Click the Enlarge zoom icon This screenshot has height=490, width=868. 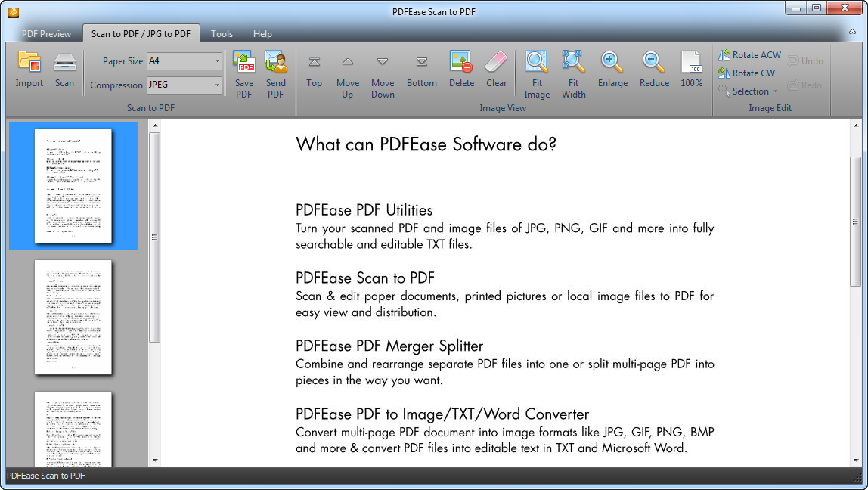click(612, 62)
